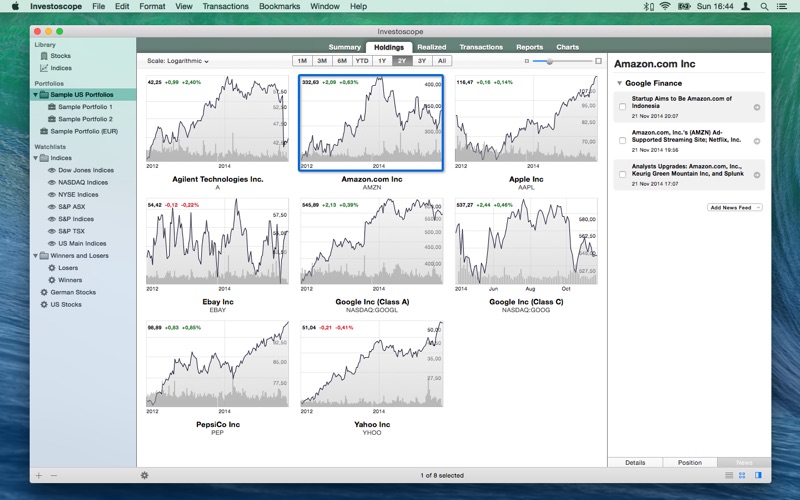Open arrow for Startup Aims Amazon article
Viewport: 800px width, 500px height.
pos(757,107)
